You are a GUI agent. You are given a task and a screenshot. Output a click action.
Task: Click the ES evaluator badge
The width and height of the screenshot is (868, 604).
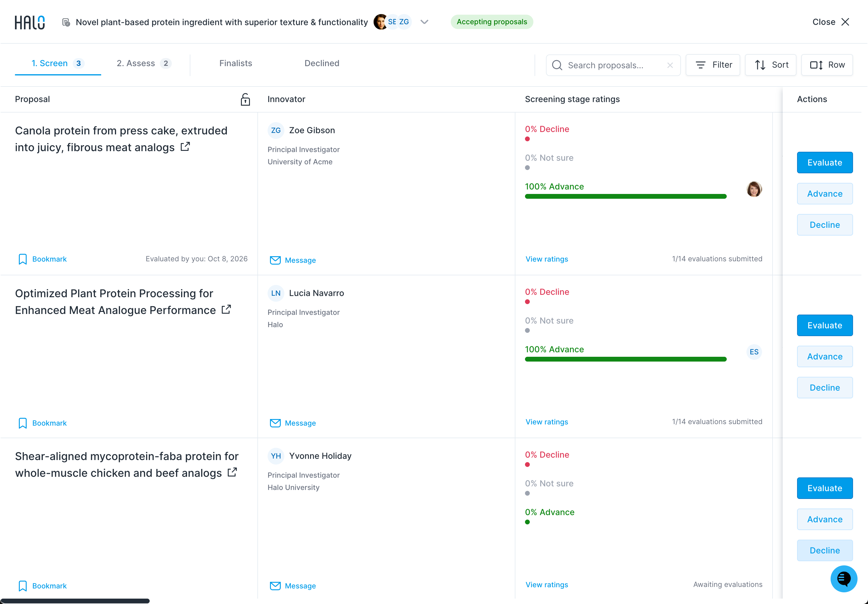[x=754, y=352]
